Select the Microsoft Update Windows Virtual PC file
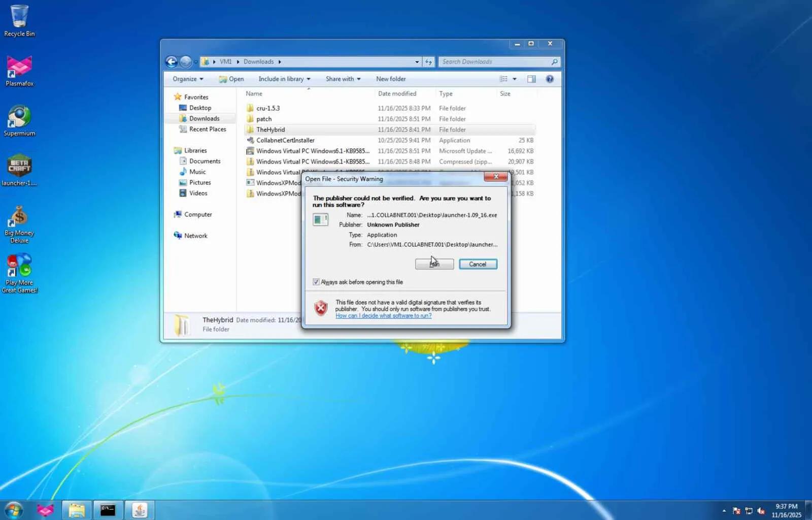Screen dimensions: 812x520 pos(389,151)
